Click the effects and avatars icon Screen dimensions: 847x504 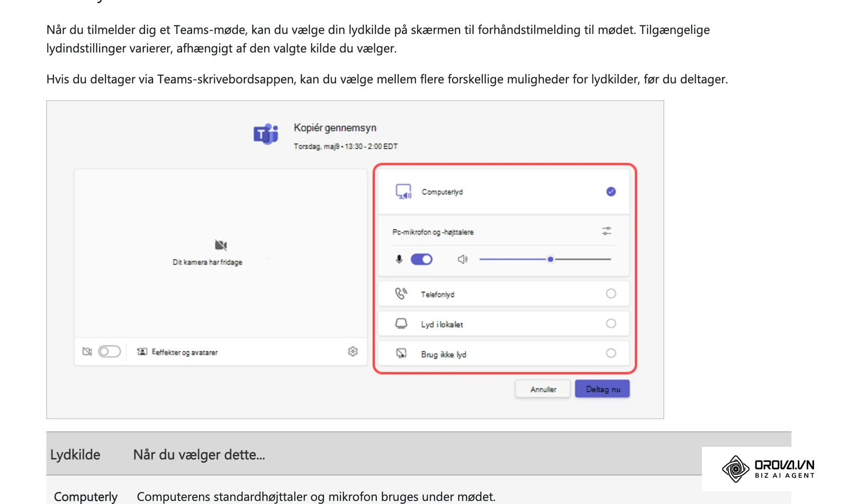tap(142, 352)
